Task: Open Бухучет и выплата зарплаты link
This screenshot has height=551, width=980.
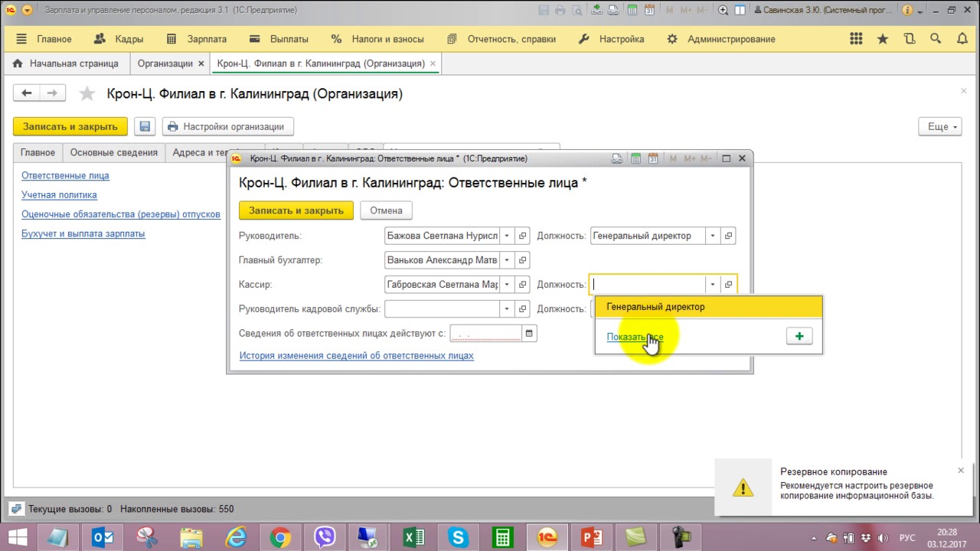Action: pos(83,234)
